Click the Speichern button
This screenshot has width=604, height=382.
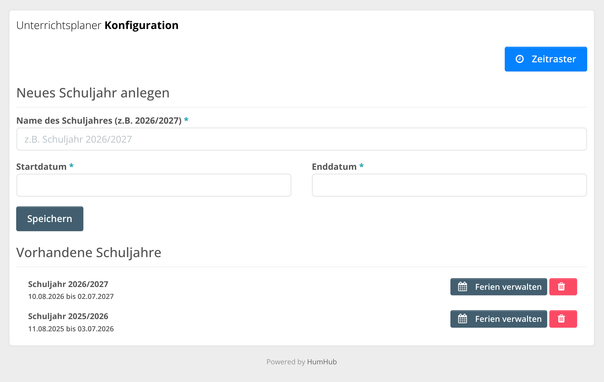click(x=50, y=219)
